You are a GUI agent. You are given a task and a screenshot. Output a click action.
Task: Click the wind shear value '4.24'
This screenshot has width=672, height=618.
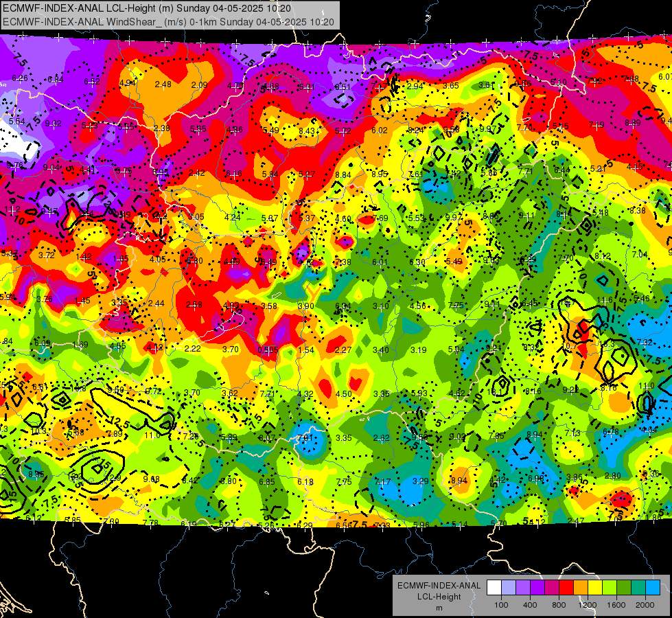(232, 218)
